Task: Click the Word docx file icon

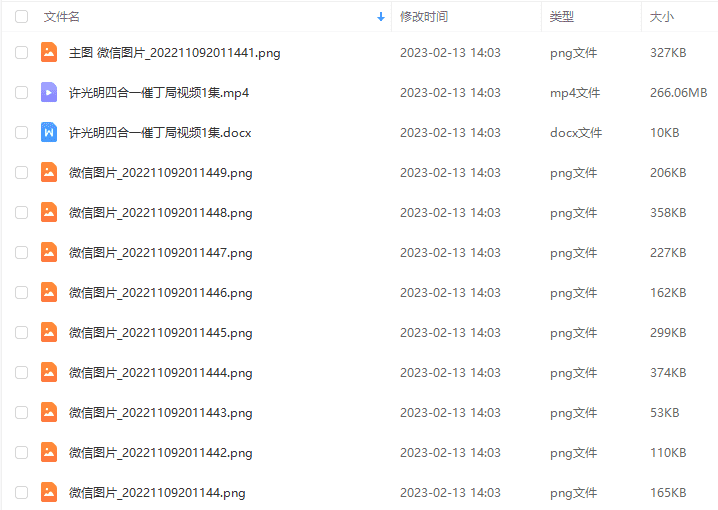Action: 49,132
